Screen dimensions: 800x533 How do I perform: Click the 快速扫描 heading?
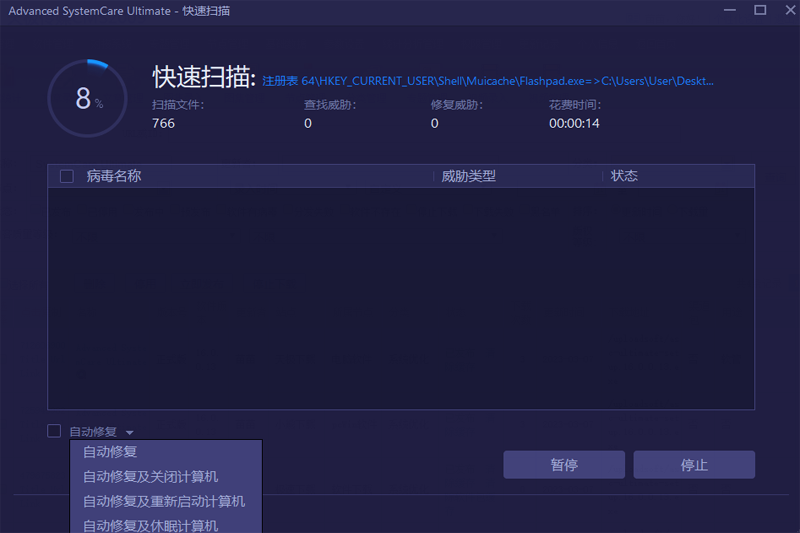204,78
